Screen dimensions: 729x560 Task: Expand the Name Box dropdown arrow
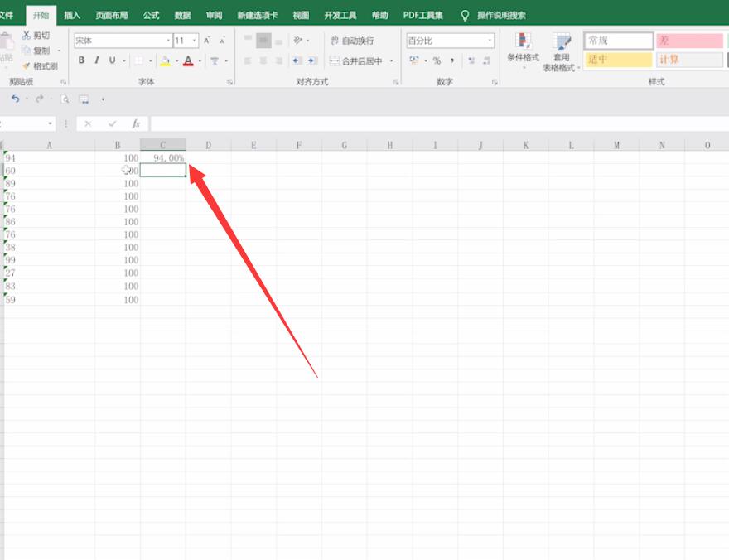click(50, 123)
